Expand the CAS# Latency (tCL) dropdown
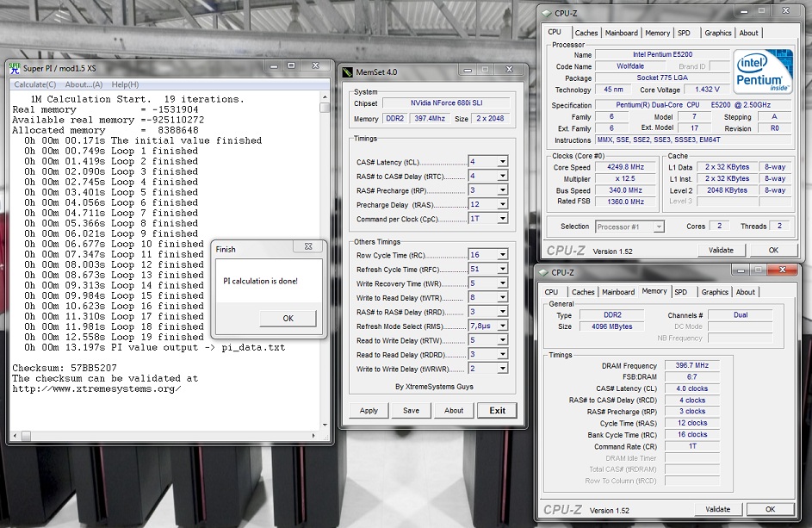This screenshot has width=812, height=528. point(502,162)
